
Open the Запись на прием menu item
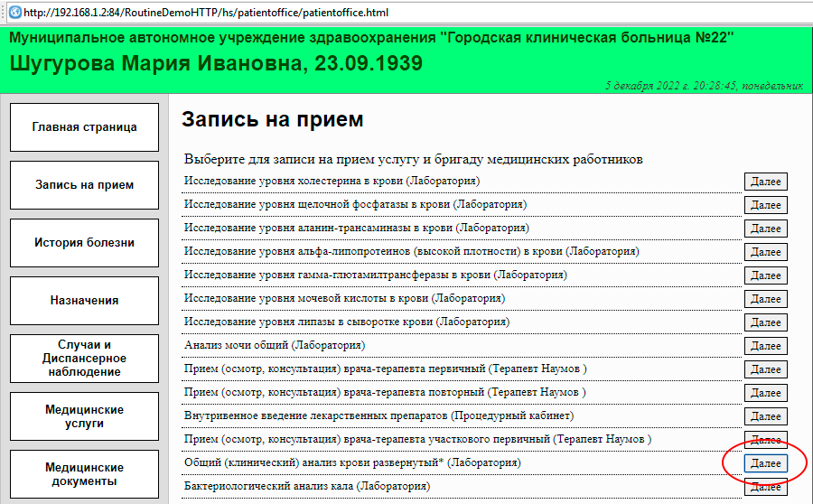(84, 185)
